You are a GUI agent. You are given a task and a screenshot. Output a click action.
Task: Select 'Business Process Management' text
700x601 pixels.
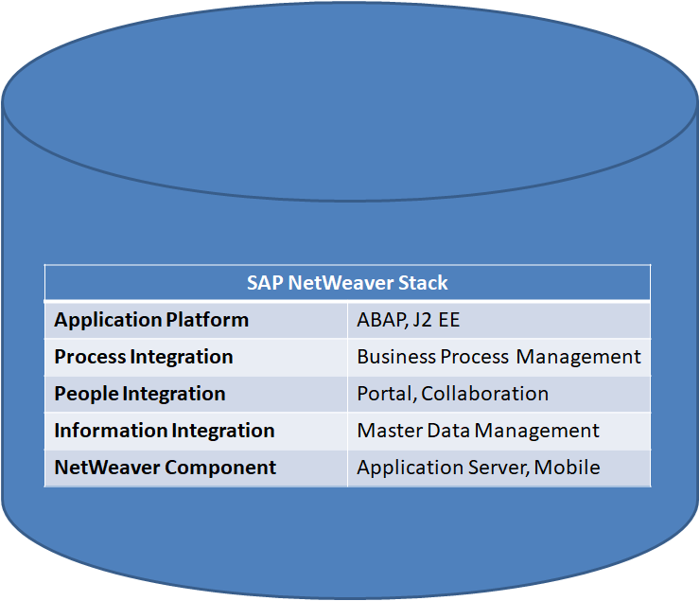tap(499, 357)
